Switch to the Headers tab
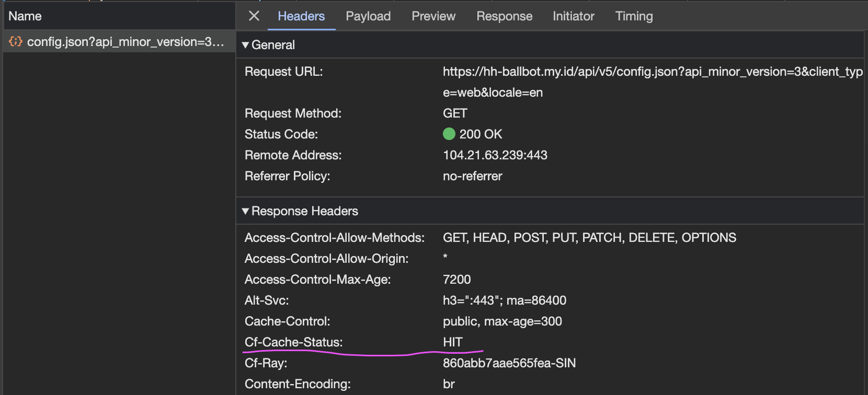 (x=301, y=16)
